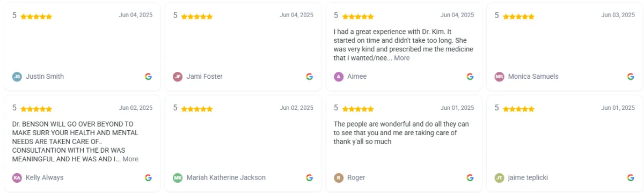Viewport: 644px width, 193px height.
Task: Click the Google logo on Kelly Always' review
Action: click(x=149, y=177)
